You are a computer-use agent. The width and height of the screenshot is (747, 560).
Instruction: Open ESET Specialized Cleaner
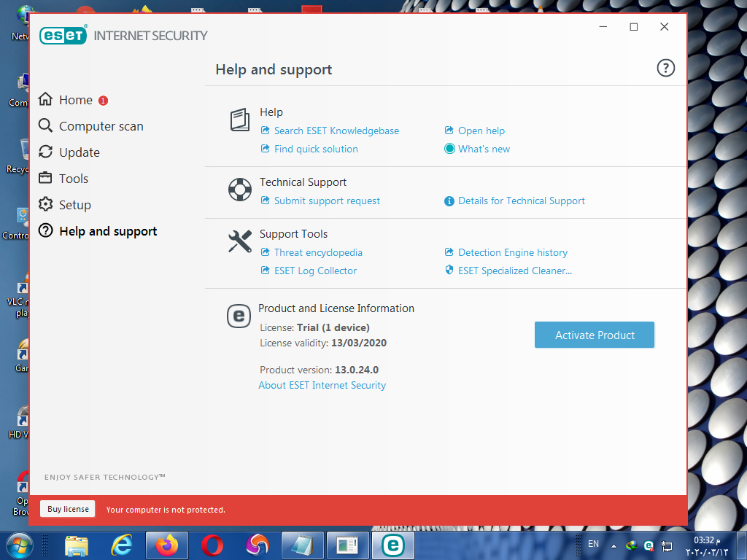point(514,271)
